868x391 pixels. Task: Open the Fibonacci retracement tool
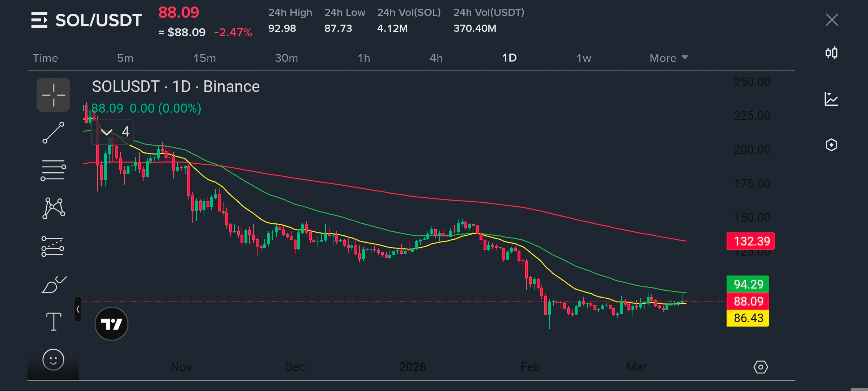[x=53, y=170]
